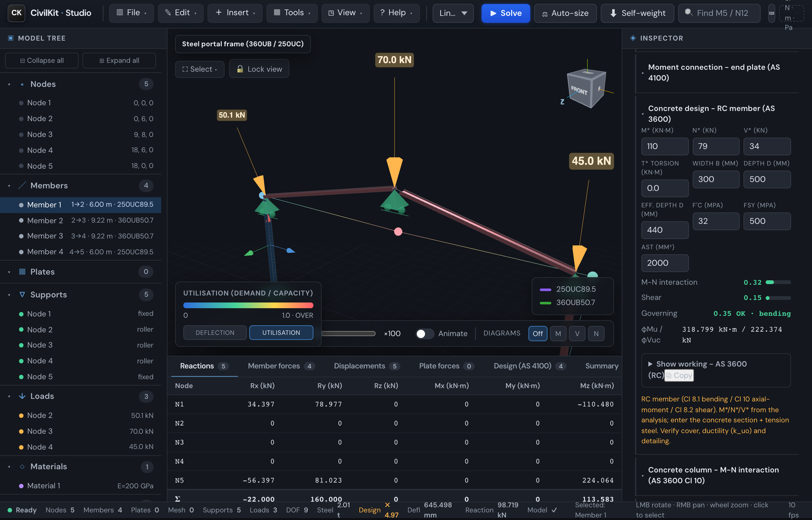The height and width of the screenshot is (520, 812).
Task: Click the CK CivilKit logo icon
Action: tap(16, 13)
